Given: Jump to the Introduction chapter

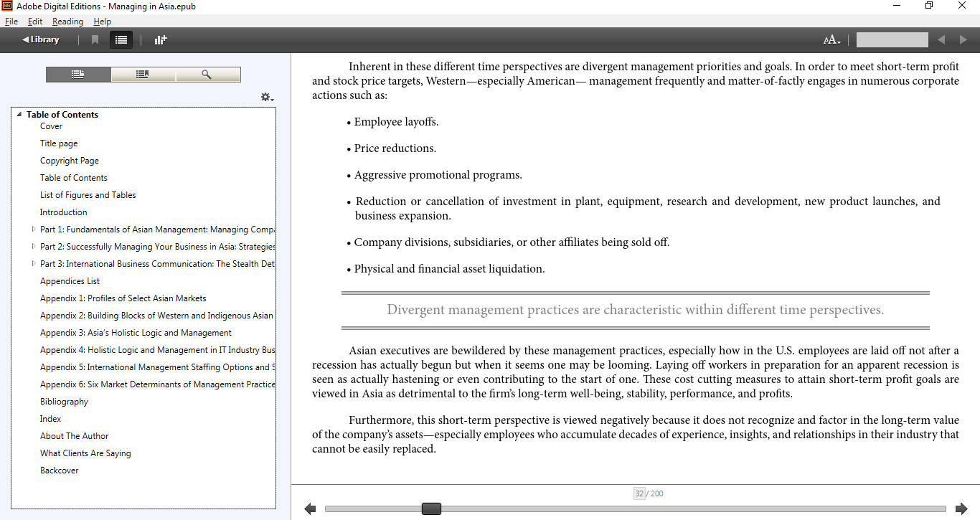Looking at the screenshot, I should pyautogui.click(x=64, y=212).
